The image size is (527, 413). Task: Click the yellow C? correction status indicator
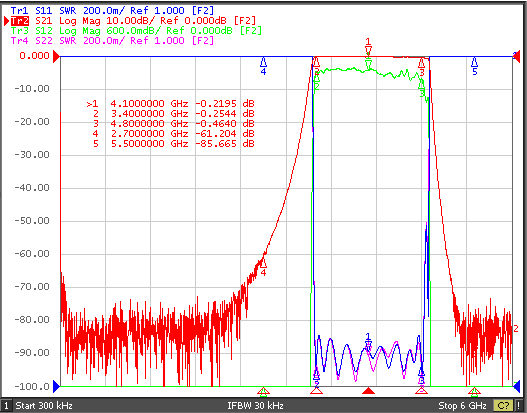coord(503,406)
